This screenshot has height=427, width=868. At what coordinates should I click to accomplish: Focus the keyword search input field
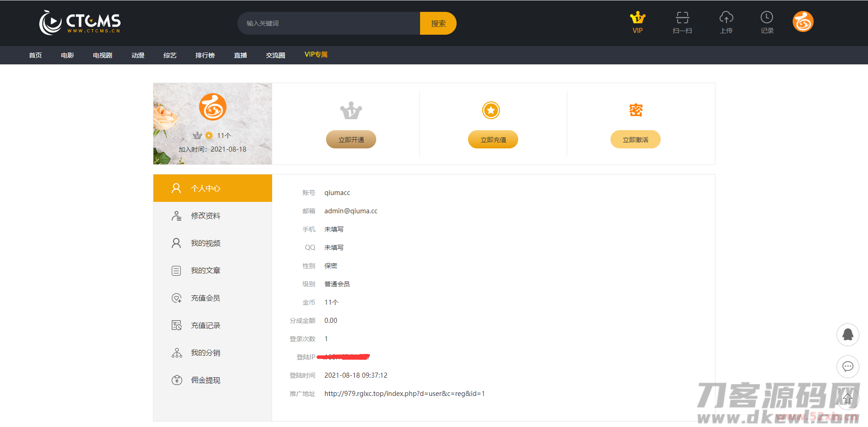pos(329,23)
